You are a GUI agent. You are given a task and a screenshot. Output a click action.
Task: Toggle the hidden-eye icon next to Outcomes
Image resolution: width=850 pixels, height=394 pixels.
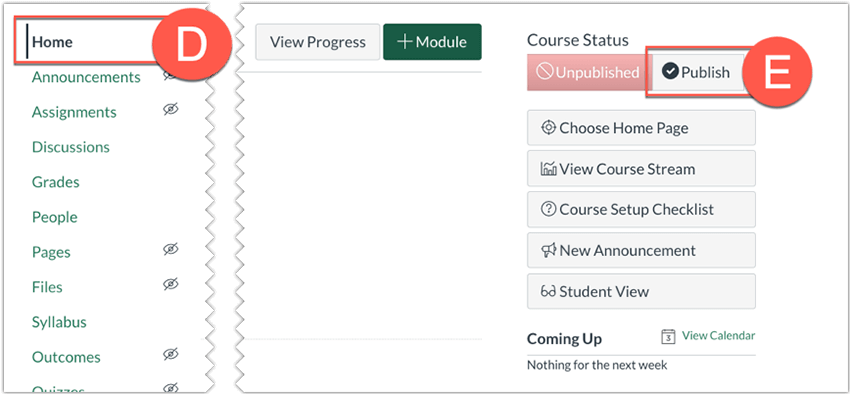[171, 354]
